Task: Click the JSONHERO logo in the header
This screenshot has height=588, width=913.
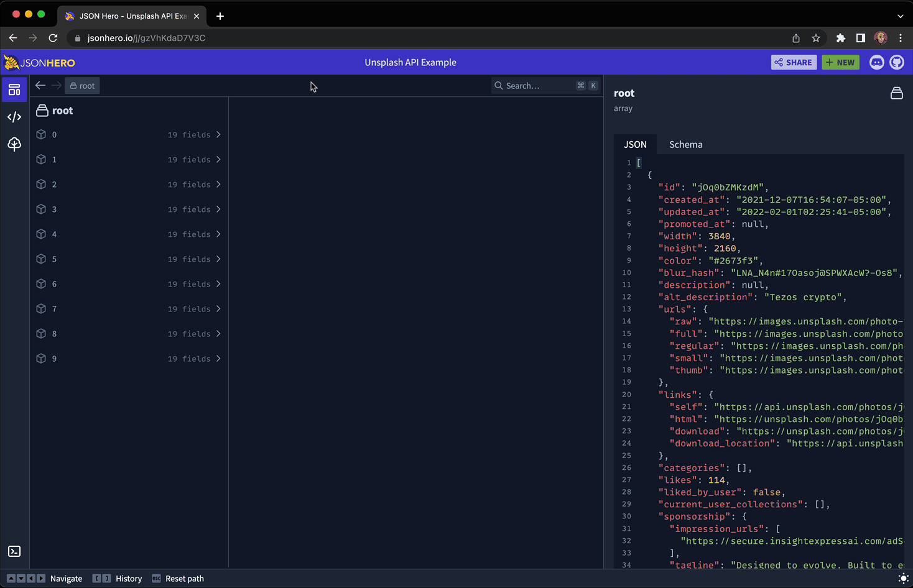Action: pos(39,62)
